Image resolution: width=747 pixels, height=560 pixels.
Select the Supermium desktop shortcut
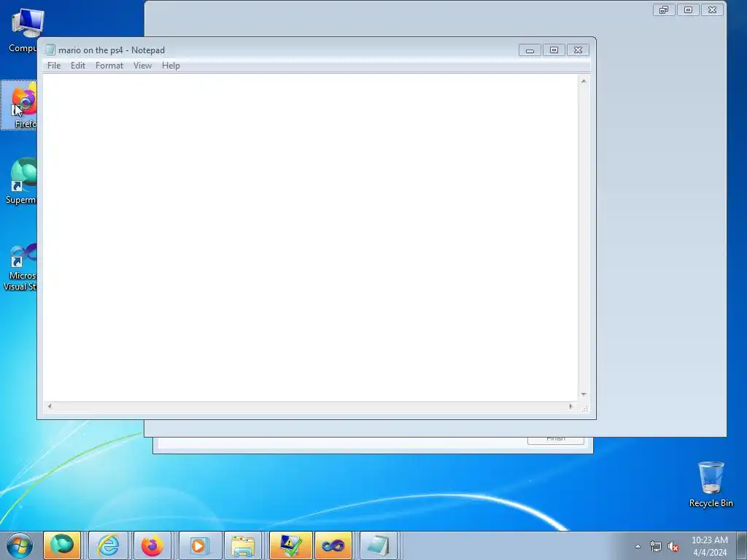(20, 181)
